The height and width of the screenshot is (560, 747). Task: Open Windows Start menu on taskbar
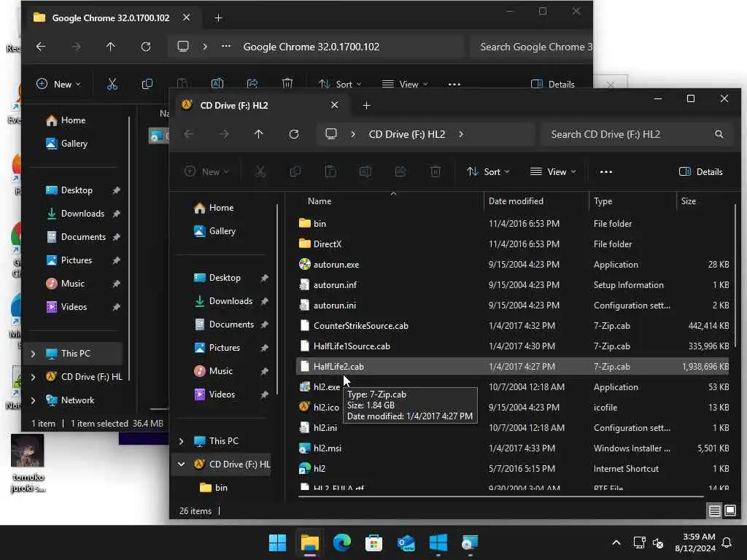(x=277, y=542)
